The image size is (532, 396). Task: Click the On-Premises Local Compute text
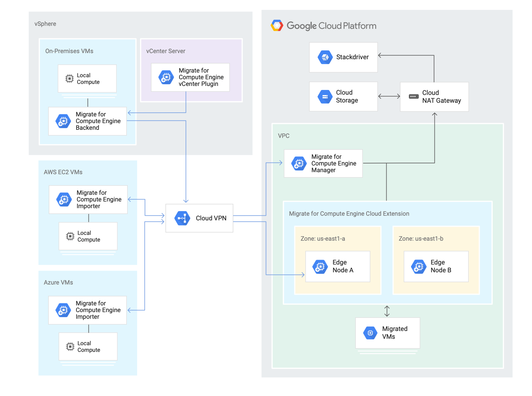(88, 79)
